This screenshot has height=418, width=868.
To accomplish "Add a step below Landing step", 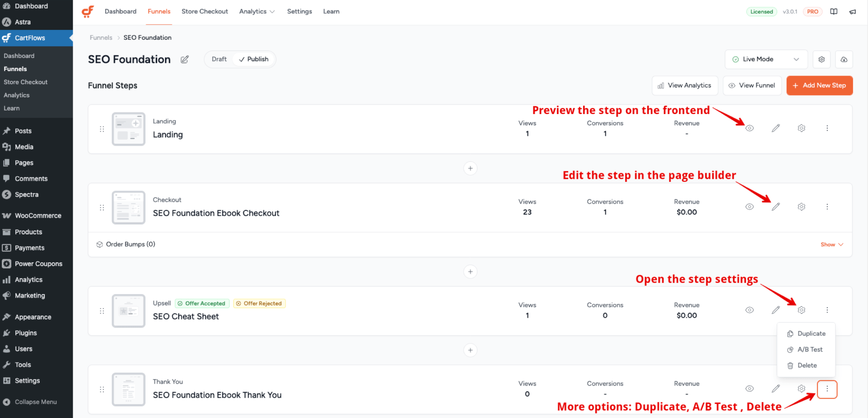I will pyautogui.click(x=470, y=168).
